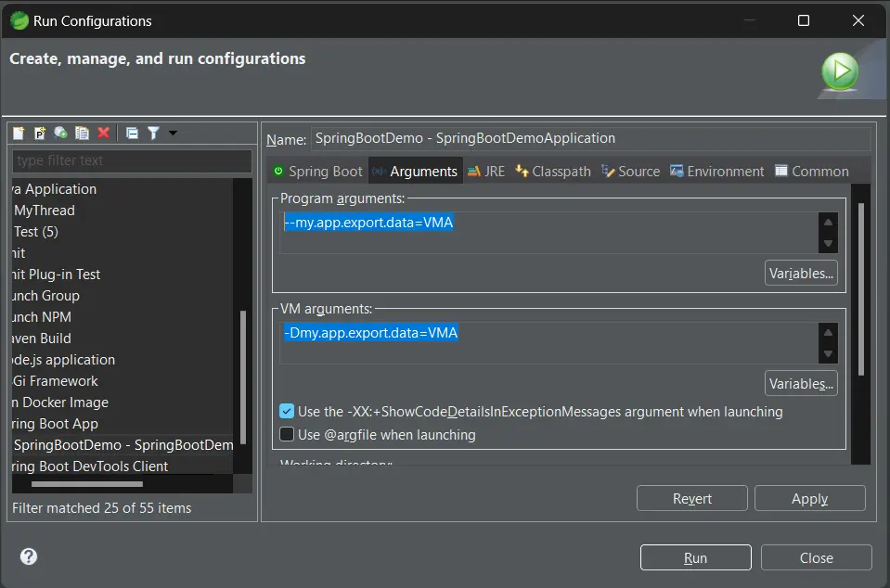Screen dimensions: 890x588
Task: Click Variables button under Program arguments
Action: (x=801, y=274)
